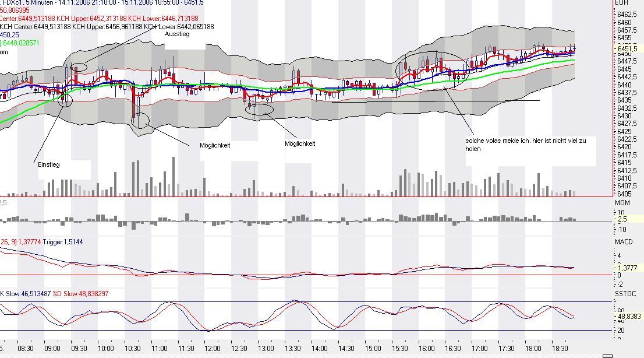Click the 16:00 time axis label
Image resolution: width=644 pixels, height=358 pixels.
(426, 349)
